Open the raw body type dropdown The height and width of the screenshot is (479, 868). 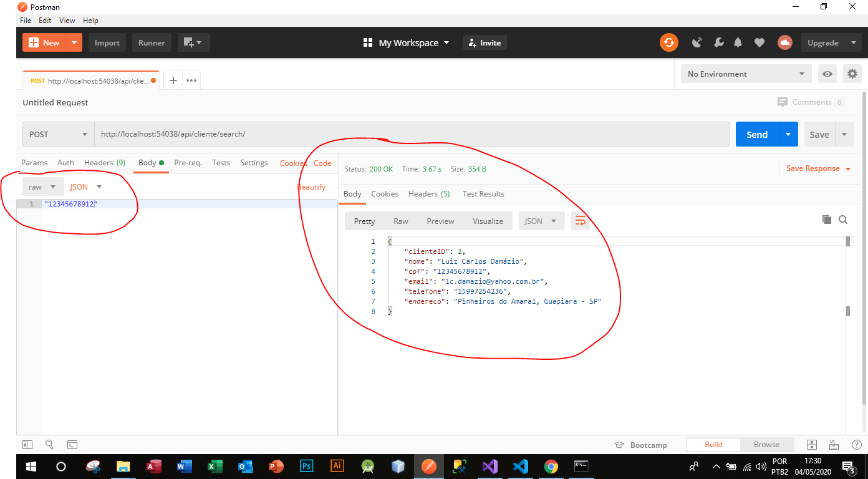click(x=43, y=186)
